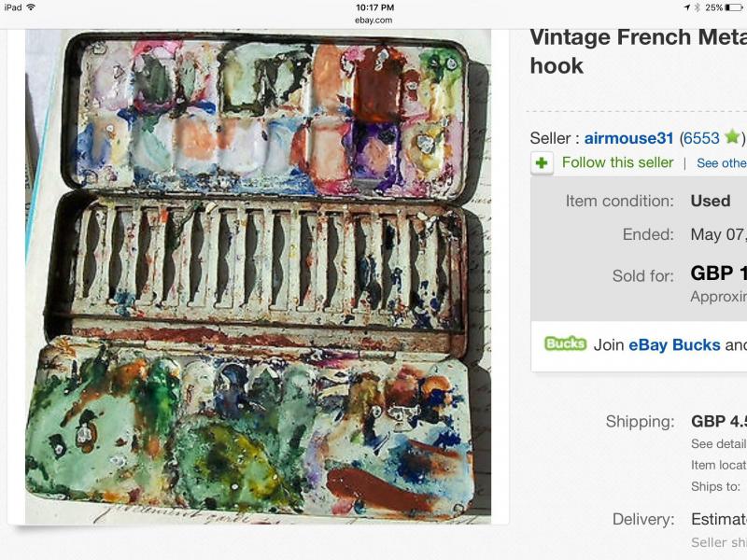Tap the watercolor paint tin photo
Viewport: 747px width, 560px height.
(258, 276)
